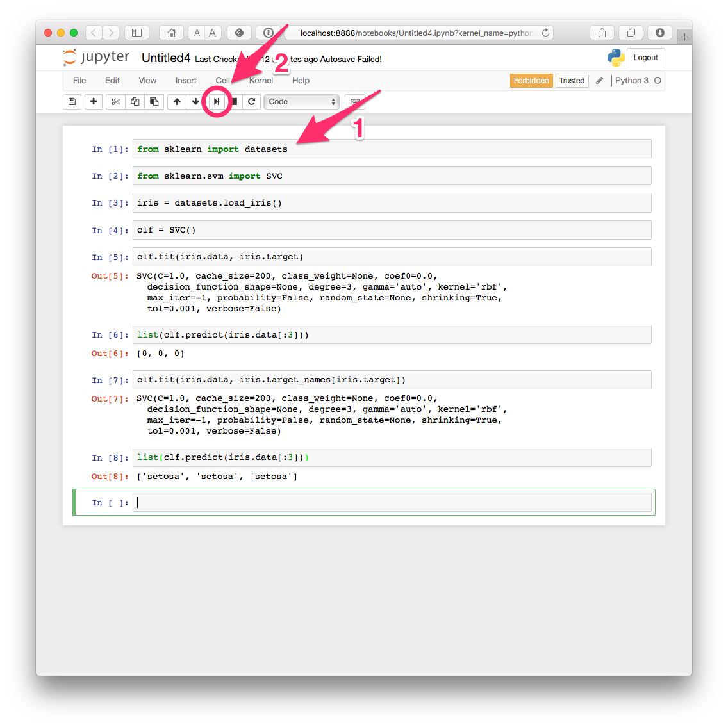
Task: Open the Kernel menu
Action: tap(261, 81)
